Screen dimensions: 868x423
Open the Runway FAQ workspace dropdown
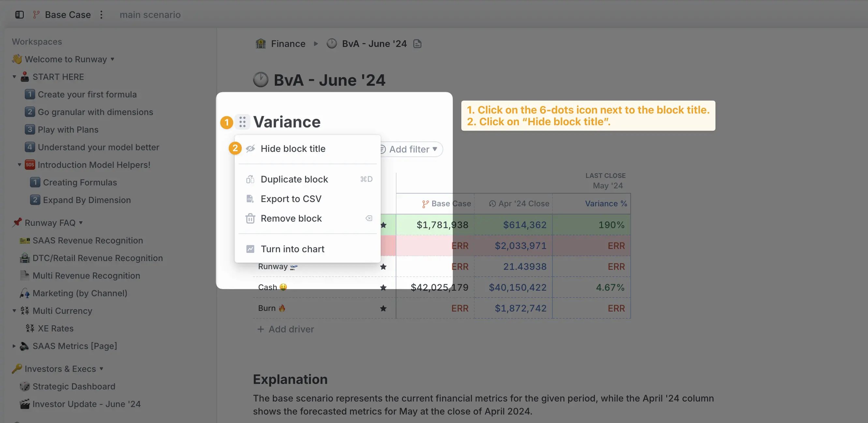tap(81, 223)
